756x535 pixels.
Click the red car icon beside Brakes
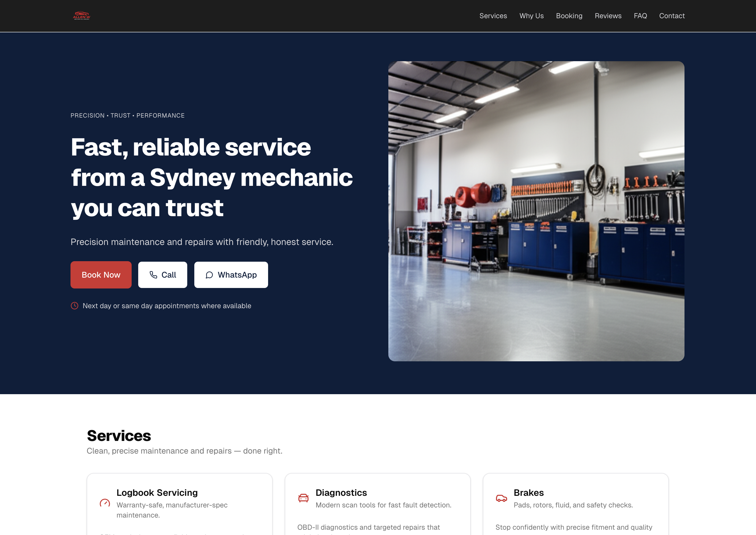pos(501,498)
